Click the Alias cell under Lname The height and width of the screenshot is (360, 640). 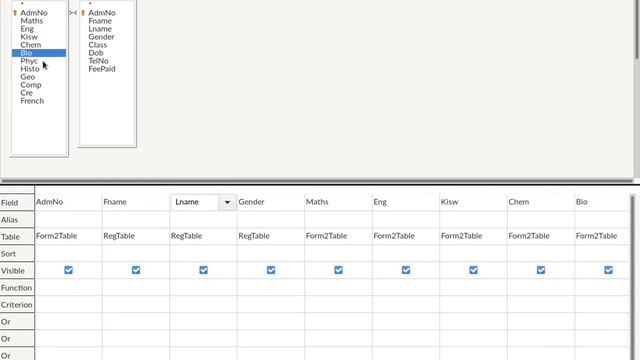[203, 220]
